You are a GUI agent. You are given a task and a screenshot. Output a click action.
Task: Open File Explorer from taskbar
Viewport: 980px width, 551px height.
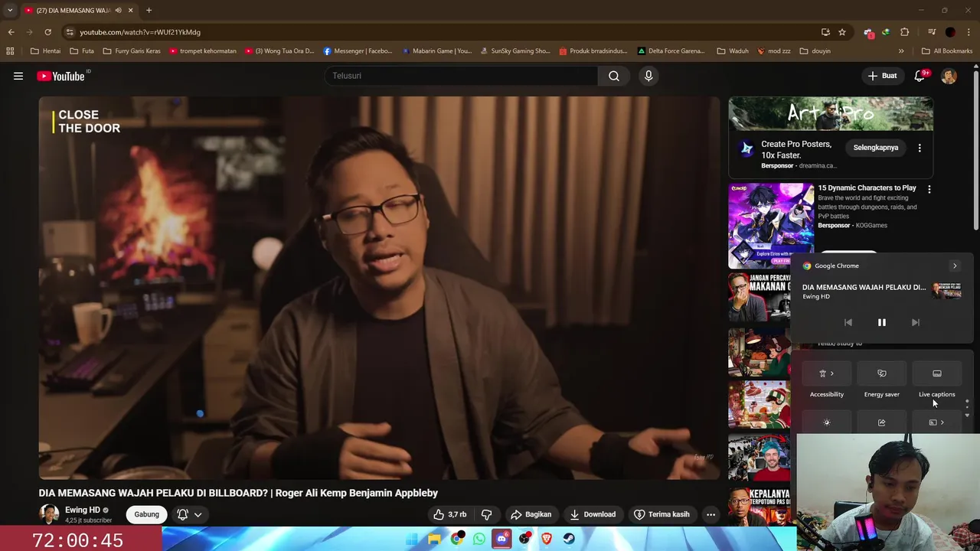tap(434, 539)
